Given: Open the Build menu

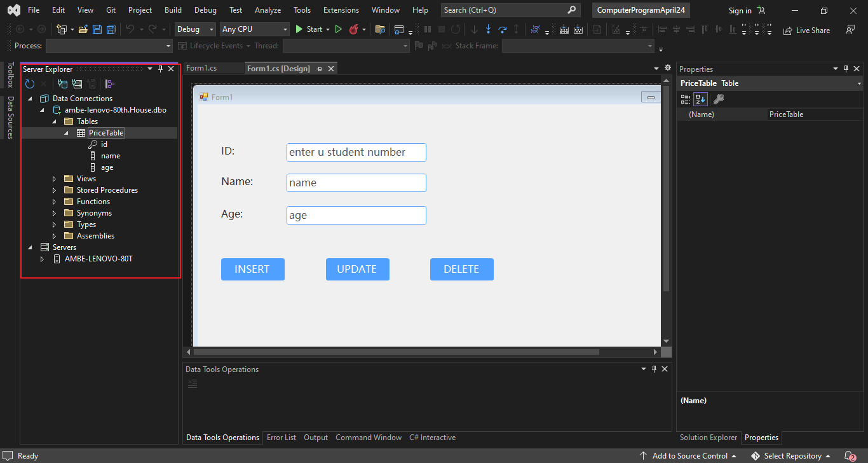Looking at the screenshot, I should point(173,10).
